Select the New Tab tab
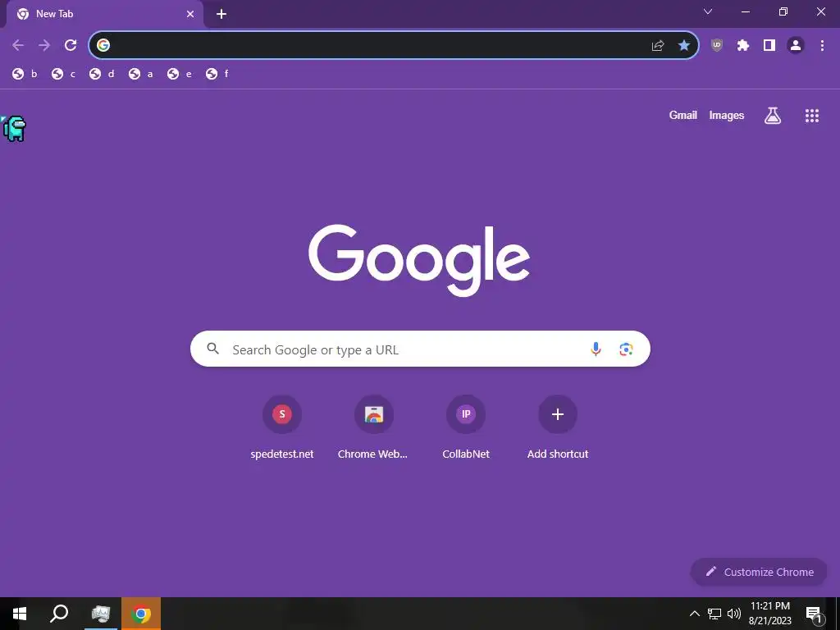Screen dimensions: 840x630 [x=104, y=15]
